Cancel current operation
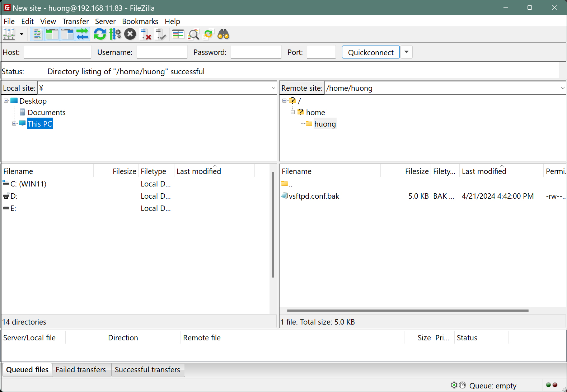Image resolution: width=567 pixels, height=392 pixels. click(130, 34)
